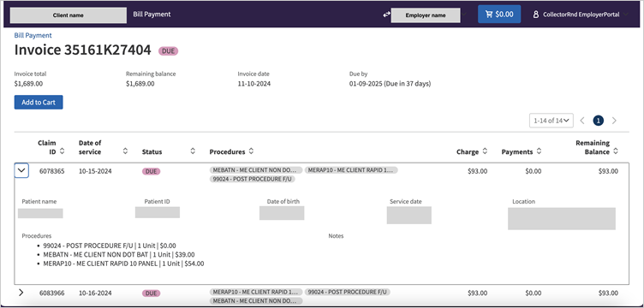Sort the Charge column
The width and height of the screenshot is (644, 308).
[485, 151]
